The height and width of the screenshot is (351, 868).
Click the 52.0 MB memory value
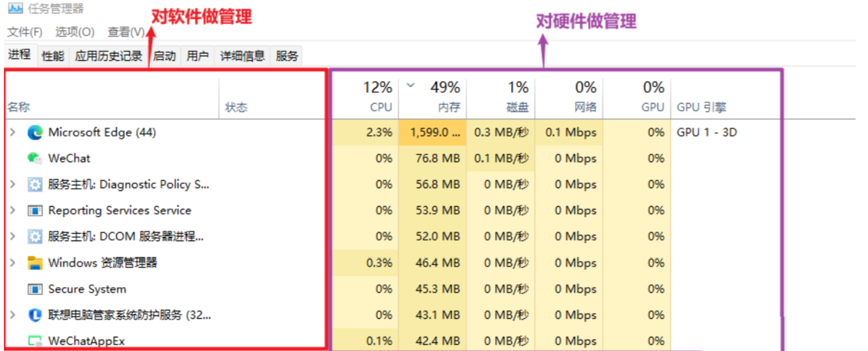pyautogui.click(x=437, y=237)
